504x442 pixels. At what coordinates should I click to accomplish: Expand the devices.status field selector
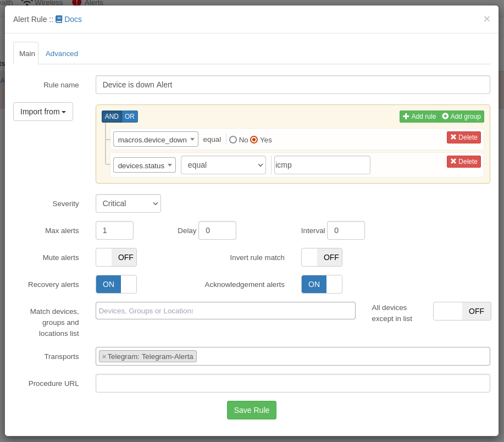pyautogui.click(x=144, y=165)
